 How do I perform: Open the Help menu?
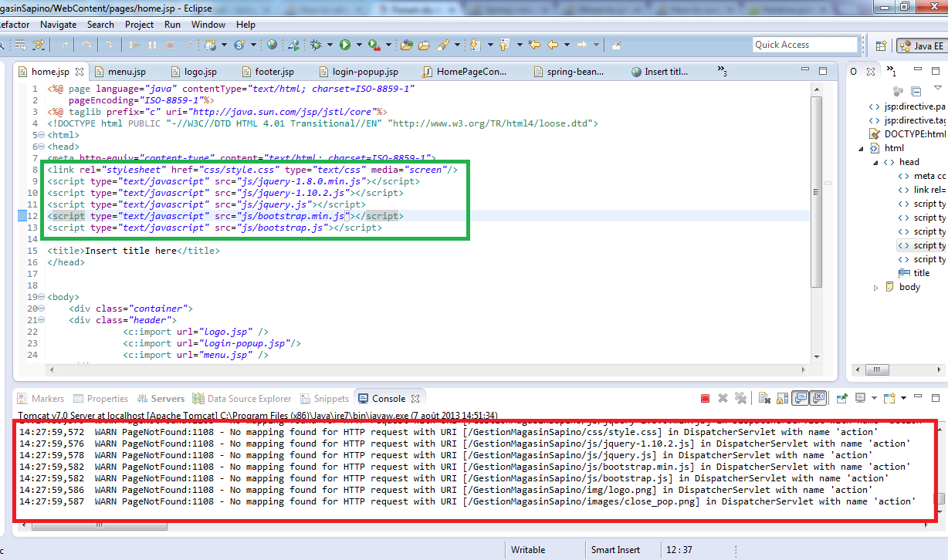245,25
